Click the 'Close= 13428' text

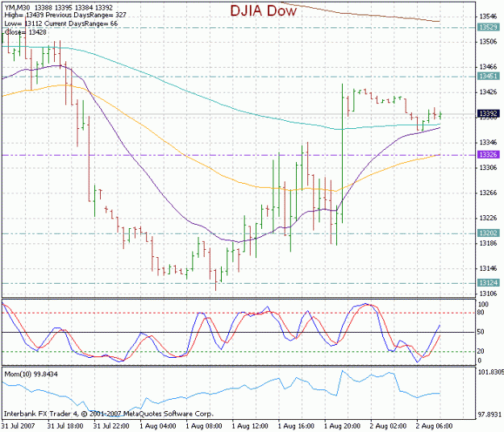click(x=25, y=32)
